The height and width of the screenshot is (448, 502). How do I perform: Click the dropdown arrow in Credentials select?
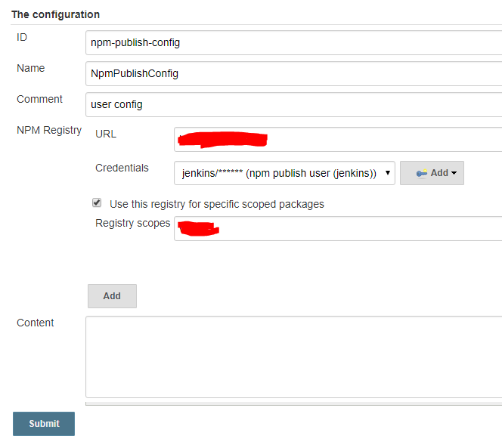click(387, 173)
